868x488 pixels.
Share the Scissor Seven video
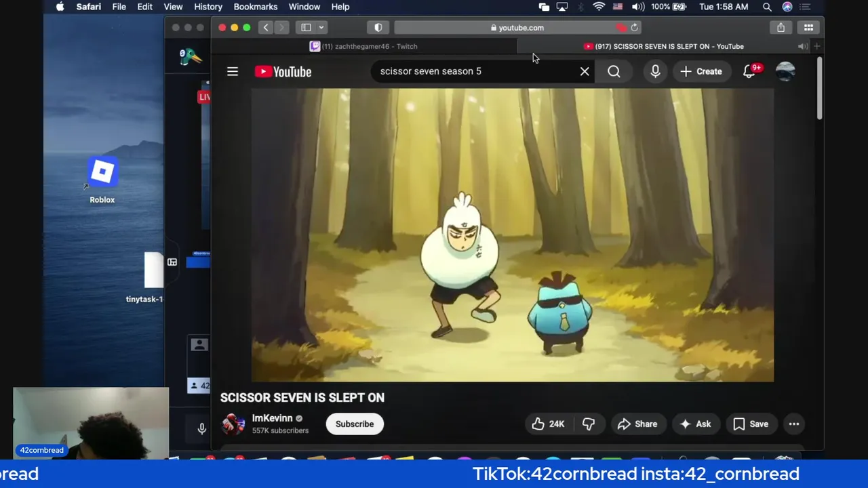(637, 424)
